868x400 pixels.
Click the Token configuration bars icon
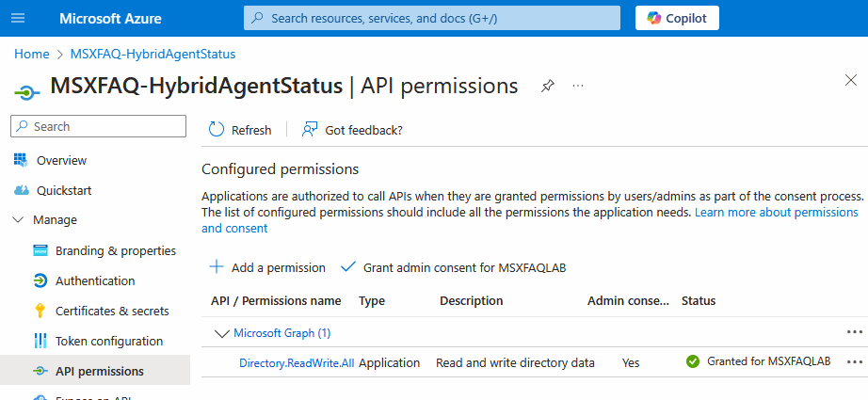point(40,341)
